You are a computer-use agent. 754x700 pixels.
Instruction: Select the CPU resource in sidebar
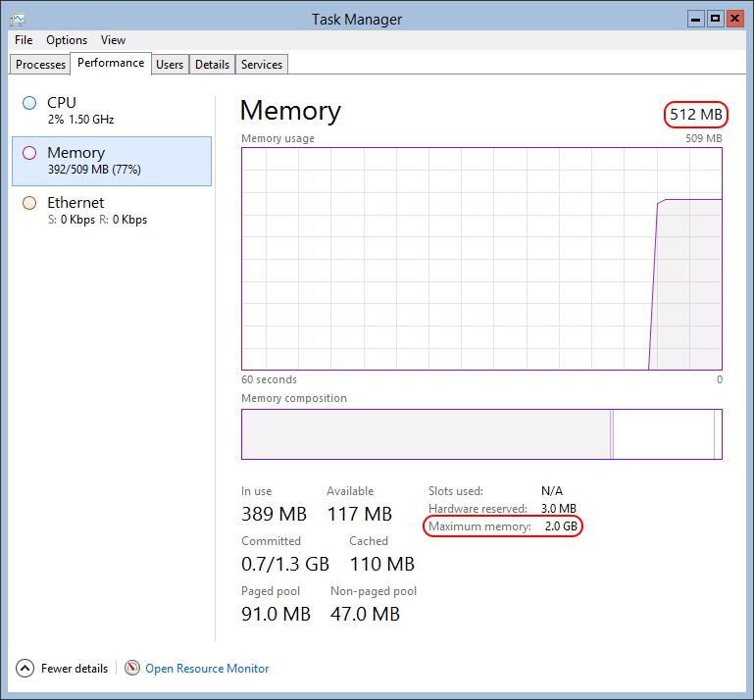112,111
